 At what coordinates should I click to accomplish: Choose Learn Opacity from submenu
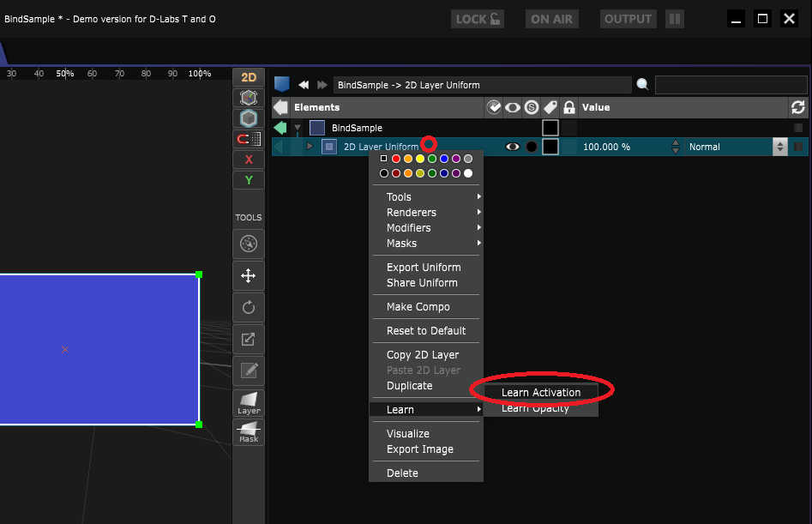541,408
